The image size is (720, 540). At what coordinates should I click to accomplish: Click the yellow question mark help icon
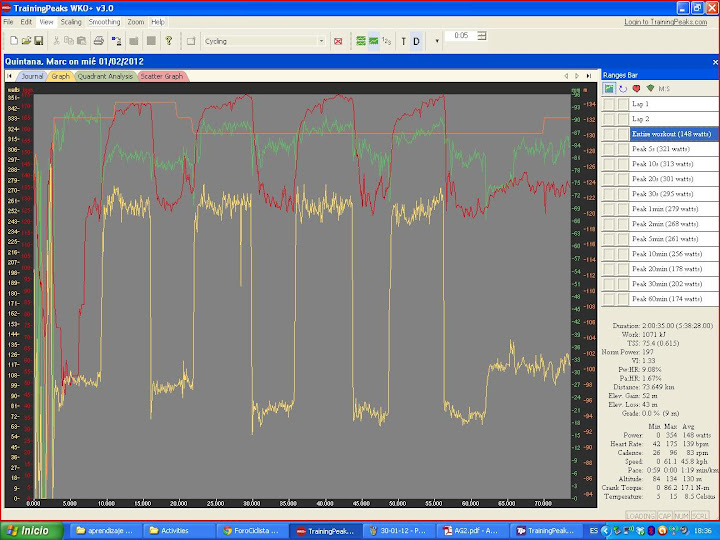(169, 41)
